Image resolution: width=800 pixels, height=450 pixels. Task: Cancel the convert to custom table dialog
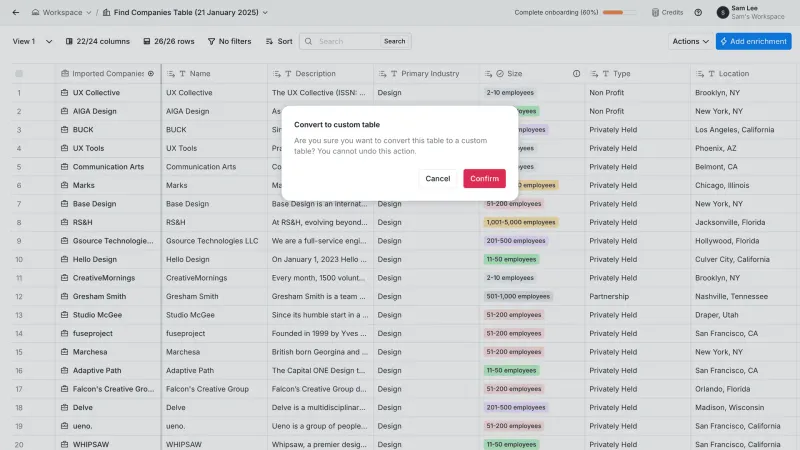pyautogui.click(x=438, y=179)
